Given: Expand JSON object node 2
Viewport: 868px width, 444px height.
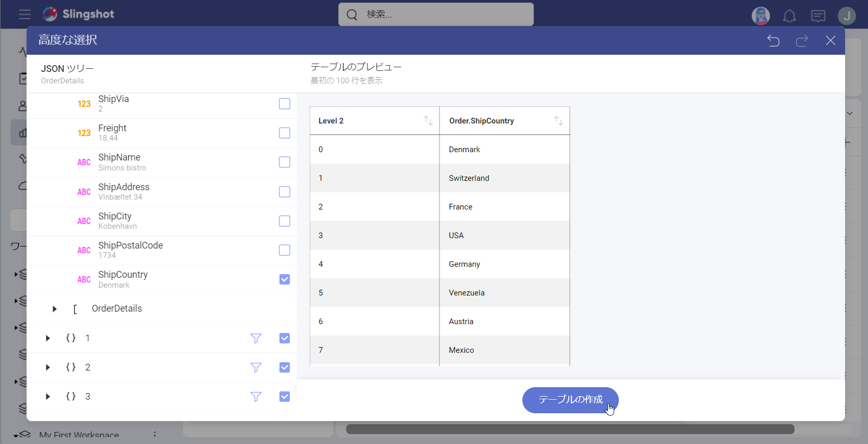Looking at the screenshot, I should [48, 367].
